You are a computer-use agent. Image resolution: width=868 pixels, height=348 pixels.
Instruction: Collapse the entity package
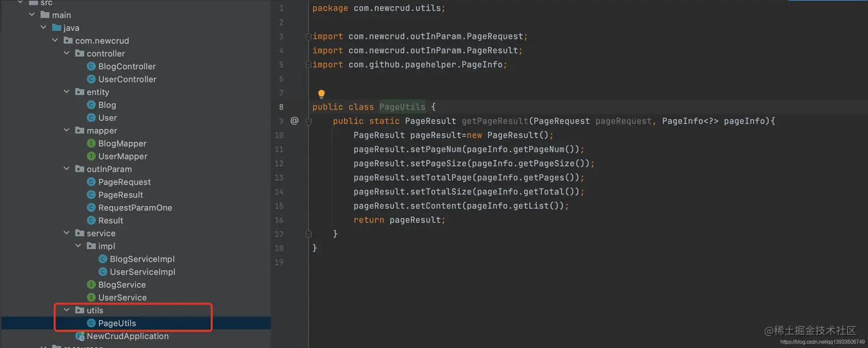tap(67, 92)
